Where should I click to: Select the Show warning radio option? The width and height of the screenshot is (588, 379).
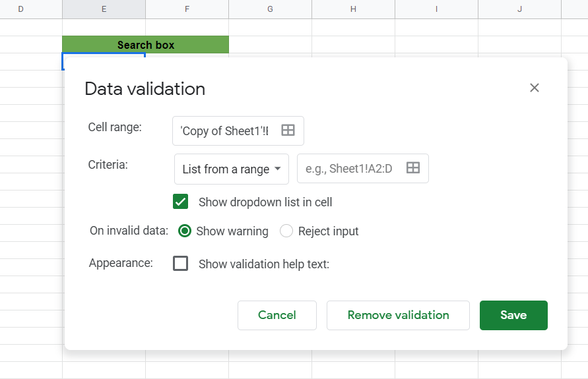click(185, 231)
